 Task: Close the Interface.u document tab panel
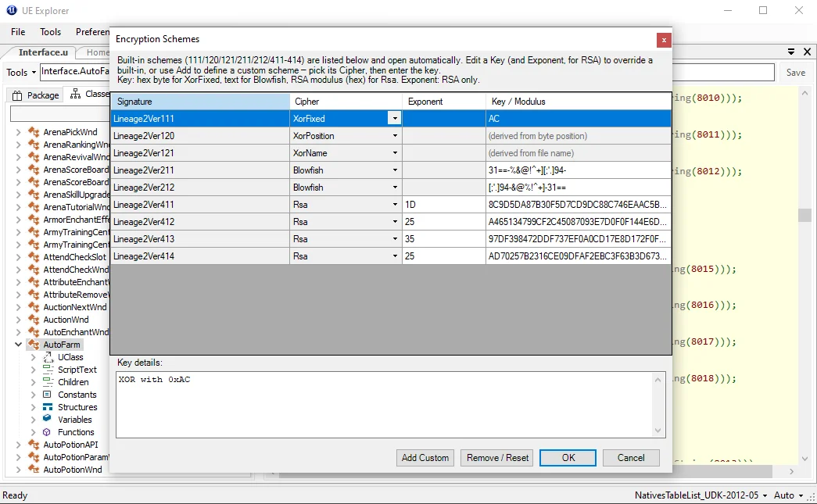coord(807,52)
